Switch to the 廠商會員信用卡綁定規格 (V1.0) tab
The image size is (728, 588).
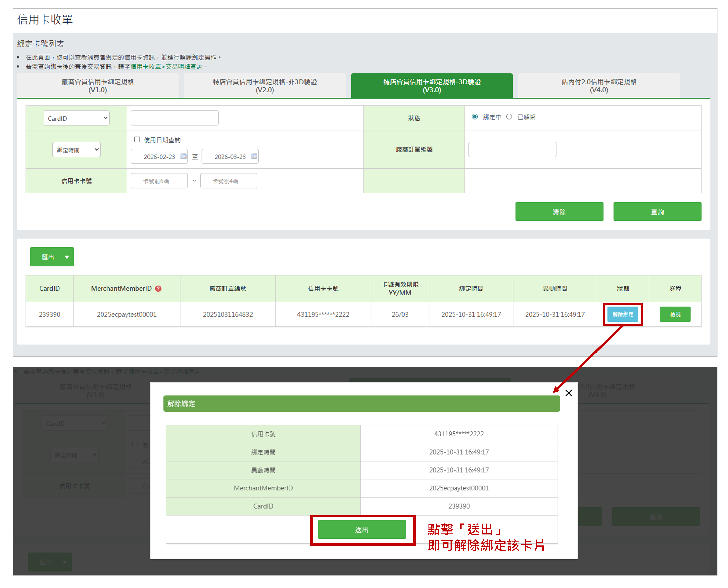pos(98,86)
